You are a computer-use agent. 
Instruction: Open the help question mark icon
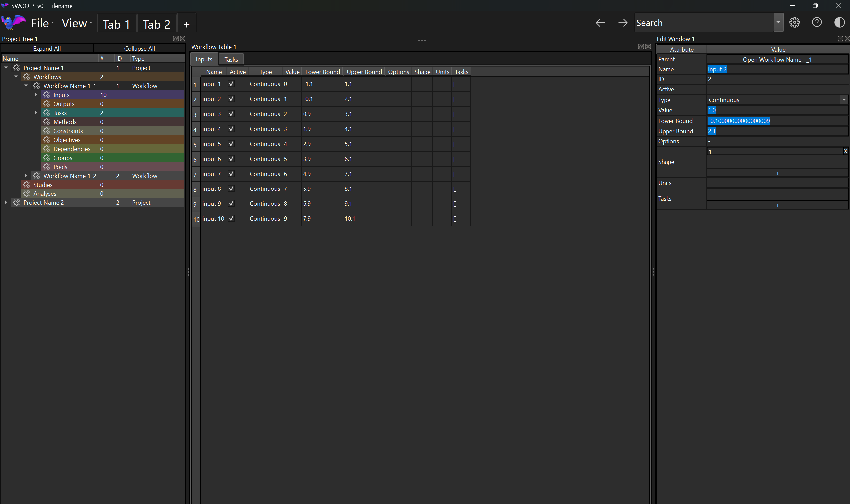[x=816, y=22]
